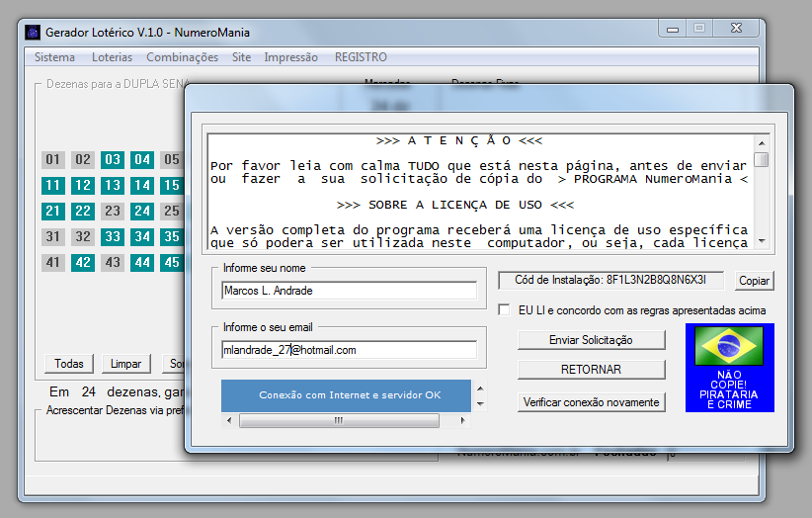Deselect number 44 in the dezenas grid
This screenshot has width=812, height=518.
click(142, 263)
